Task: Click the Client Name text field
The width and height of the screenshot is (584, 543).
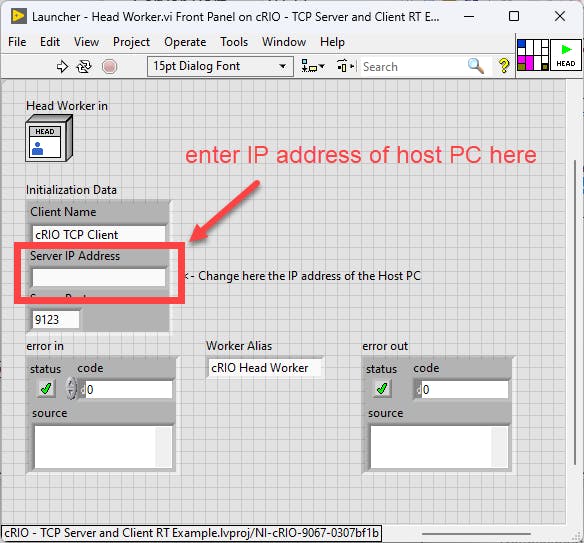Action: tap(99, 235)
